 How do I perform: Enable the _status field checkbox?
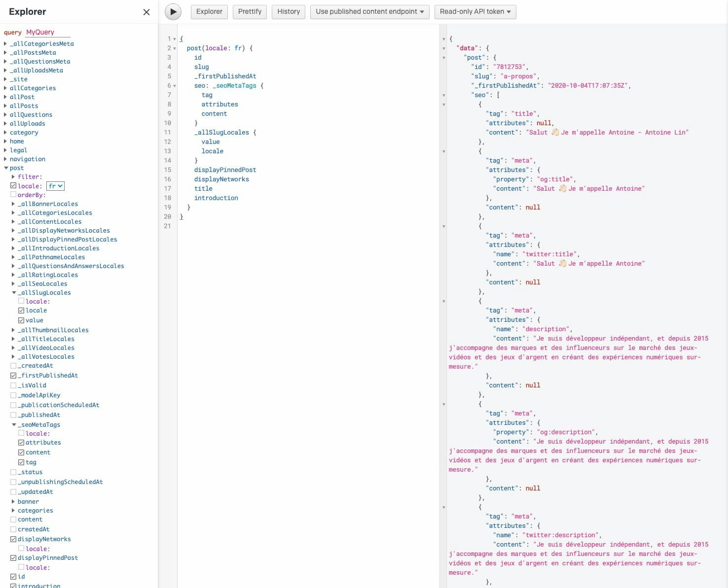[x=13, y=472]
